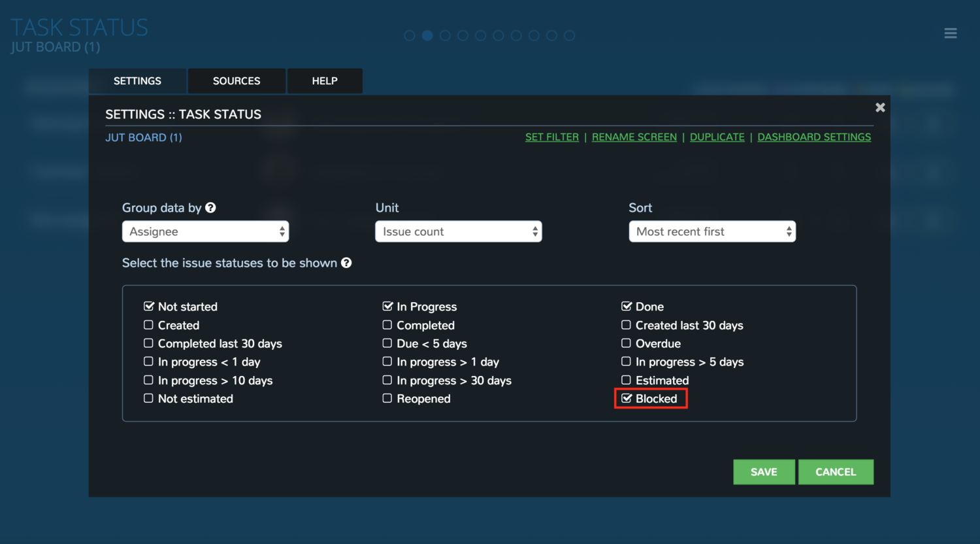Switch to the SOURCES tab
980x544 pixels.
pos(237,81)
